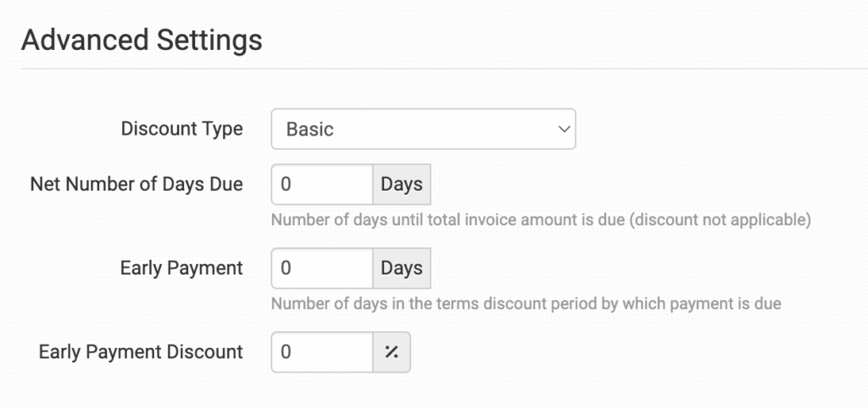This screenshot has width=868, height=409.
Task: Focus the Early Payment Discount input
Action: point(322,351)
